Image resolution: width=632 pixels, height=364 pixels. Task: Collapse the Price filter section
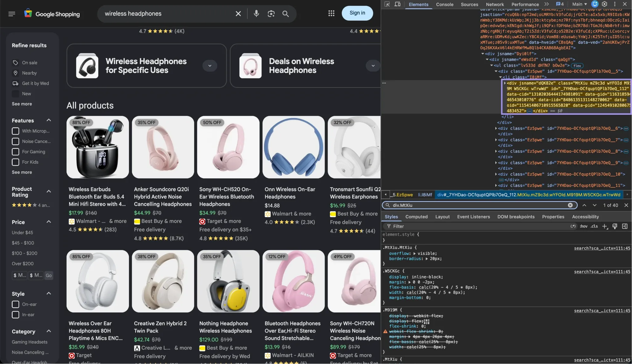[x=48, y=222]
